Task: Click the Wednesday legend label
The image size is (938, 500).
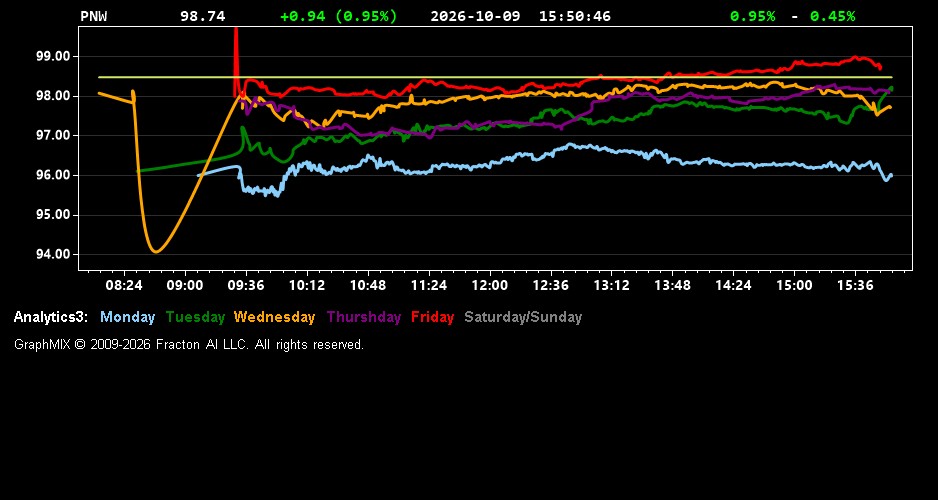Action: 274,317
